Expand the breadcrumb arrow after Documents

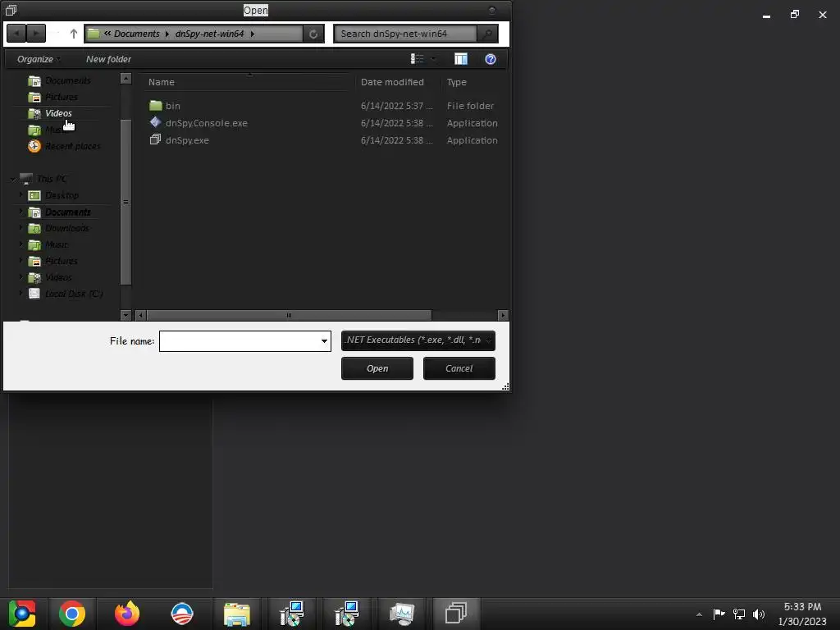pyautogui.click(x=167, y=34)
